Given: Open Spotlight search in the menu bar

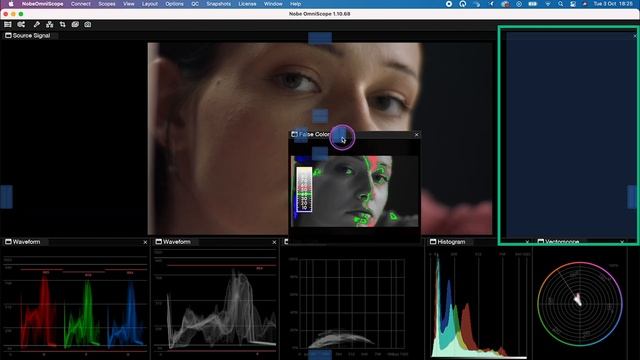Looking at the screenshot, I should [x=560, y=4].
